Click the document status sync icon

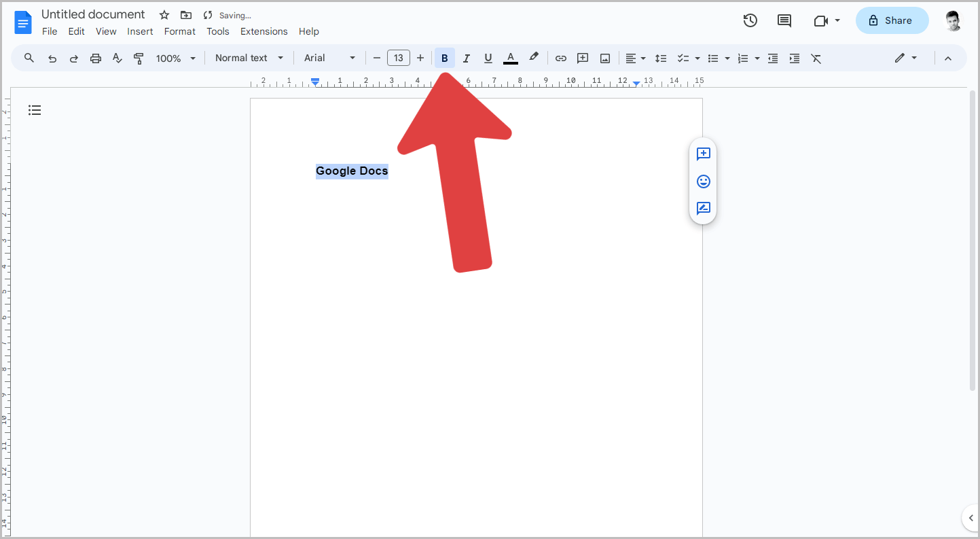[x=208, y=15]
